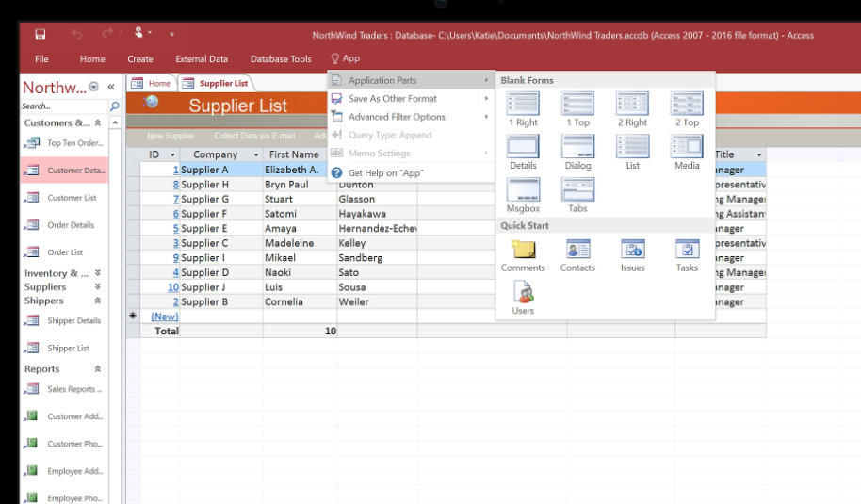Viewport: 861px width, 504px height.
Task: Insert the Msgbox blank form
Action: click(523, 195)
